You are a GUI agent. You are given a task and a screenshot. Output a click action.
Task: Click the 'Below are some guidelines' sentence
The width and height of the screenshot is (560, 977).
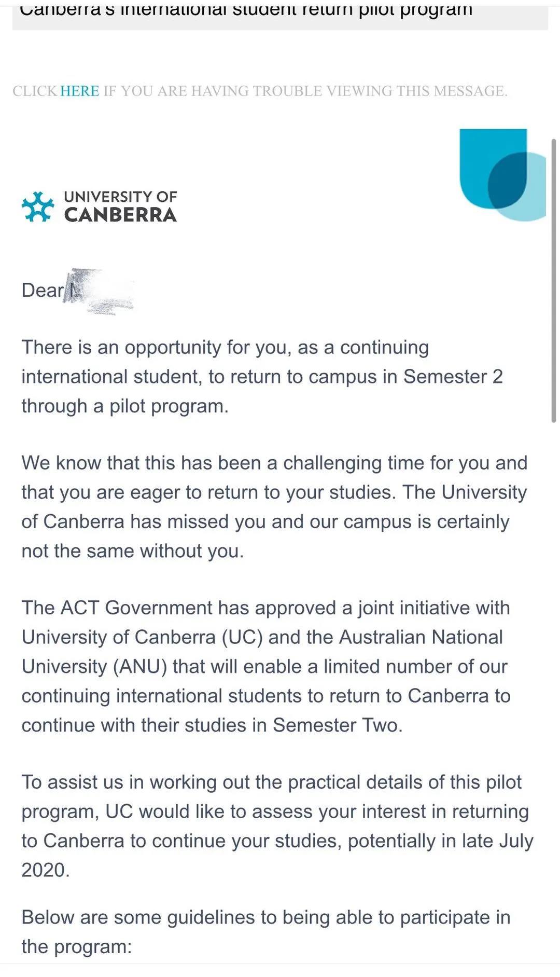click(265, 932)
